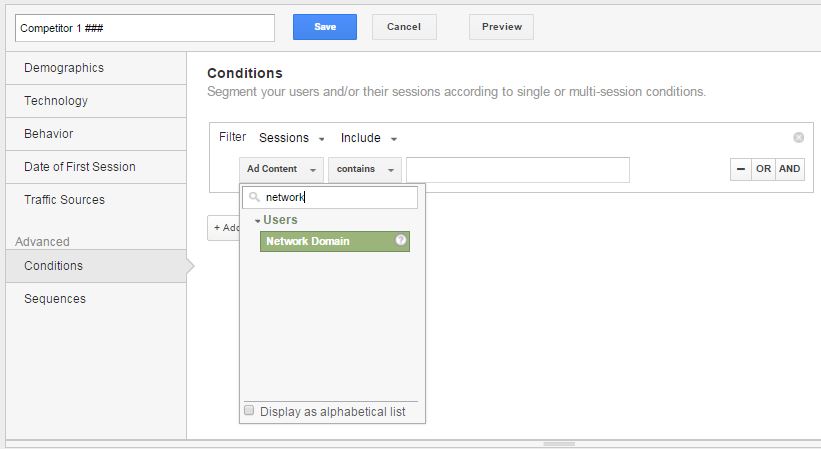Click the search magnifier icon in dimension box
The height and width of the screenshot is (449, 821).
[x=254, y=197]
